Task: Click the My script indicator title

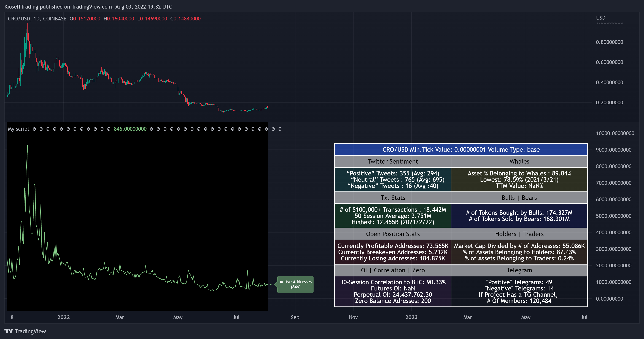Action: [18, 129]
